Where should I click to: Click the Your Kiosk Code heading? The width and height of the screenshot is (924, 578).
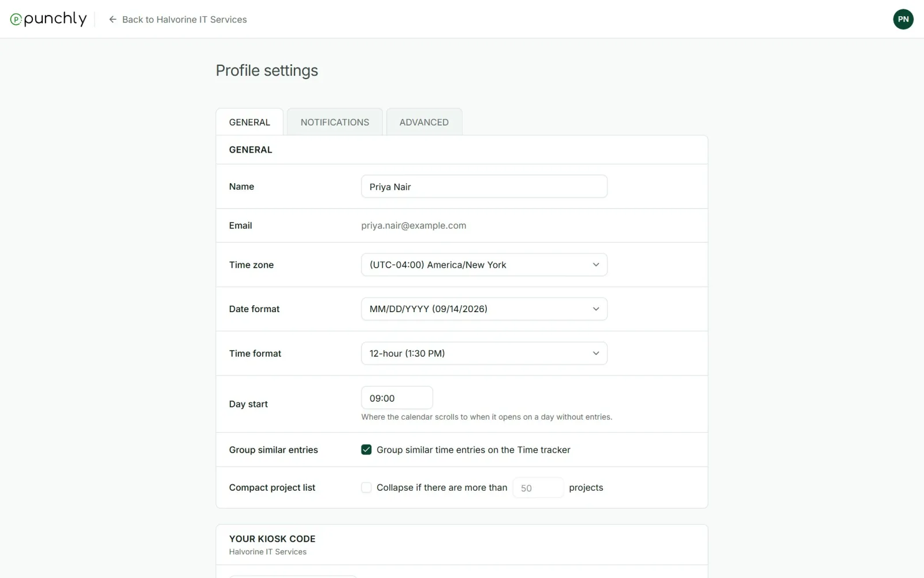(272, 539)
